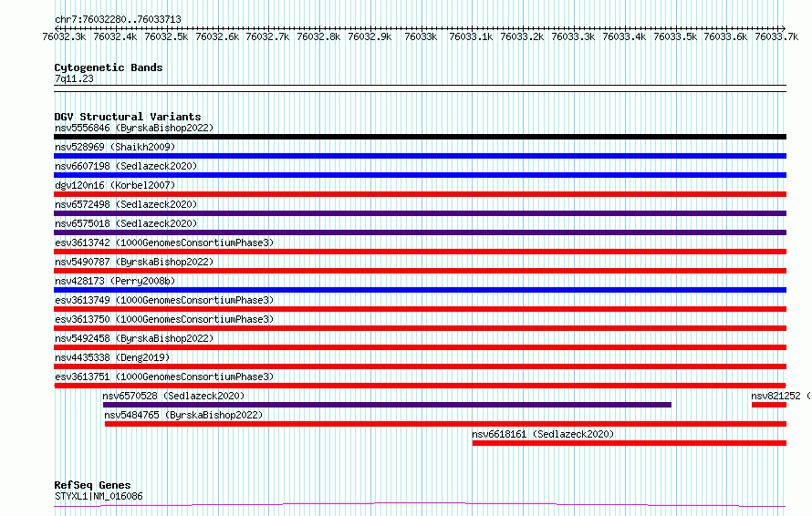Open nsv5490787 (ByrskaBishop2022) label

coord(134,262)
